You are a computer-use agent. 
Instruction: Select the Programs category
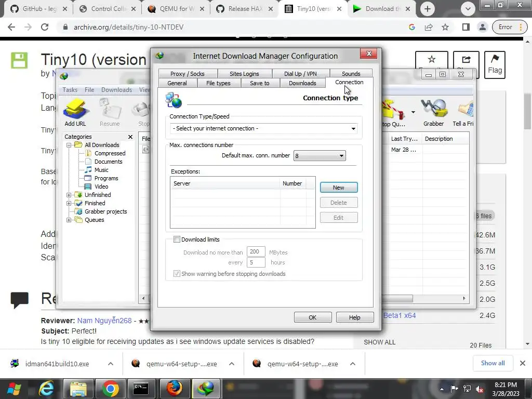click(106, 179)
